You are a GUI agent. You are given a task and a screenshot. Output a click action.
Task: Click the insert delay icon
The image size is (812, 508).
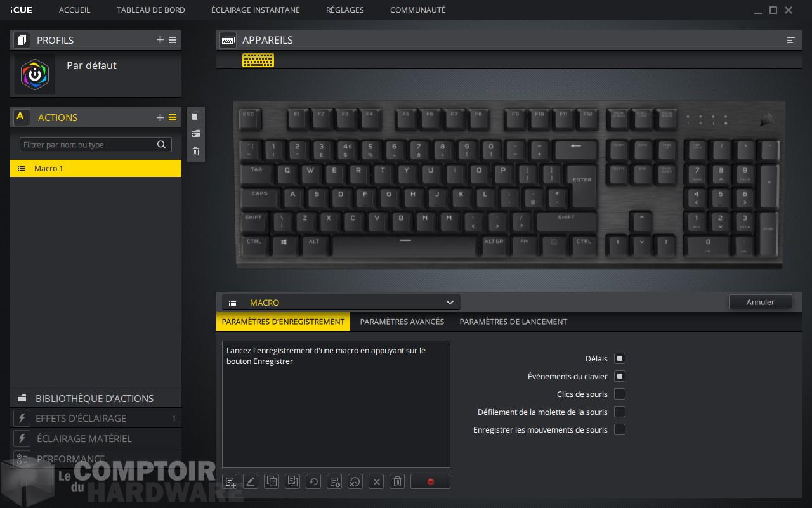pyautogui.click(x=334, y=481)
